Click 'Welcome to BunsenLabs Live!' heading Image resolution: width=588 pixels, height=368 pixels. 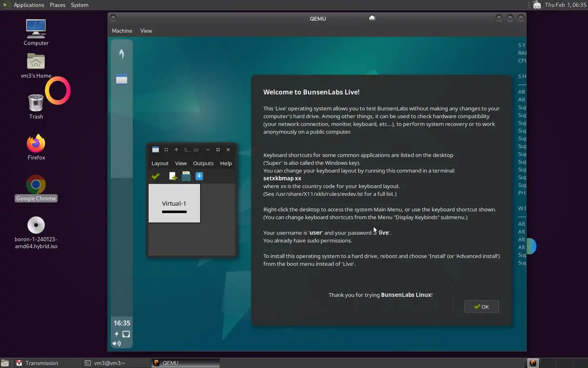[x=312, y=92]
